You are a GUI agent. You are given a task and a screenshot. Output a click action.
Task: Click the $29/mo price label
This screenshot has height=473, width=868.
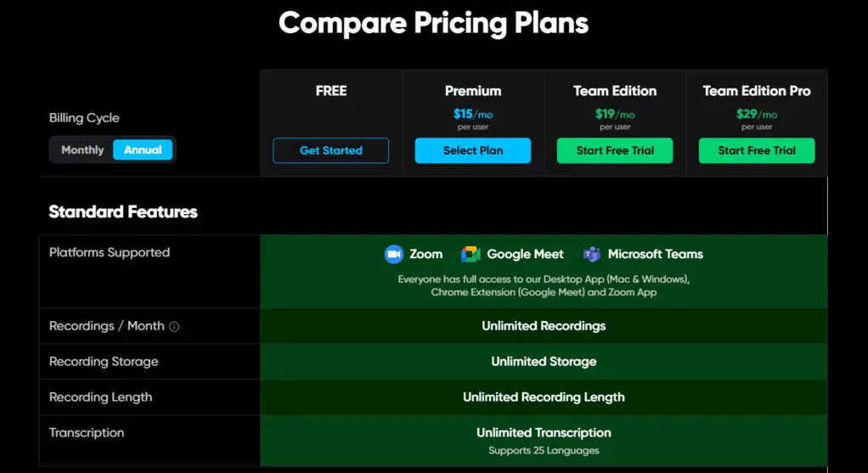tap(757, 114)
